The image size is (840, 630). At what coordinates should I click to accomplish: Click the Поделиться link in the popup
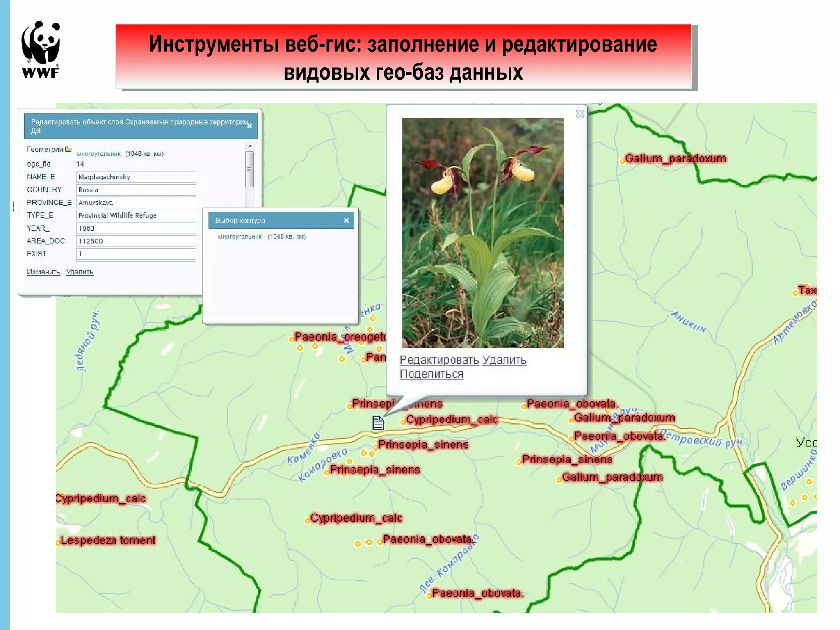tap(431, 374)
